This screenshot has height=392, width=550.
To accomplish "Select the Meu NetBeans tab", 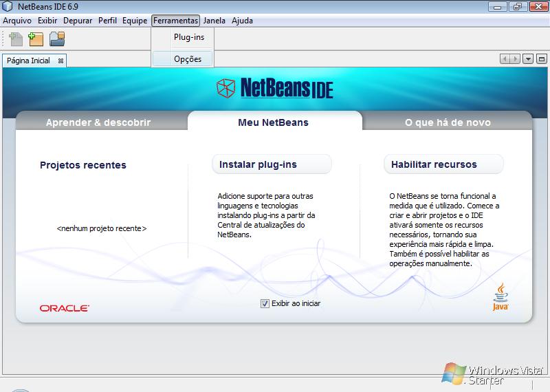I will point(273,122).
